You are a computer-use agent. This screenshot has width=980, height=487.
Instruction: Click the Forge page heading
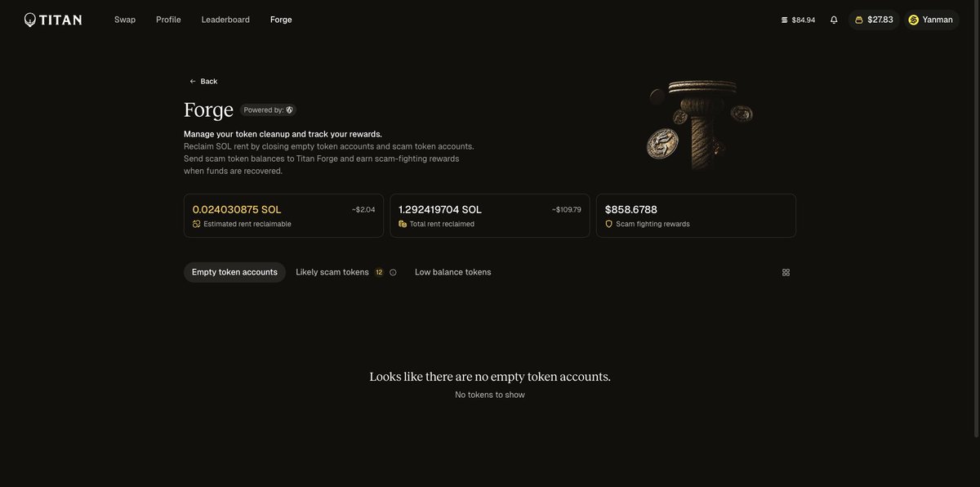[x=208, y=109]
